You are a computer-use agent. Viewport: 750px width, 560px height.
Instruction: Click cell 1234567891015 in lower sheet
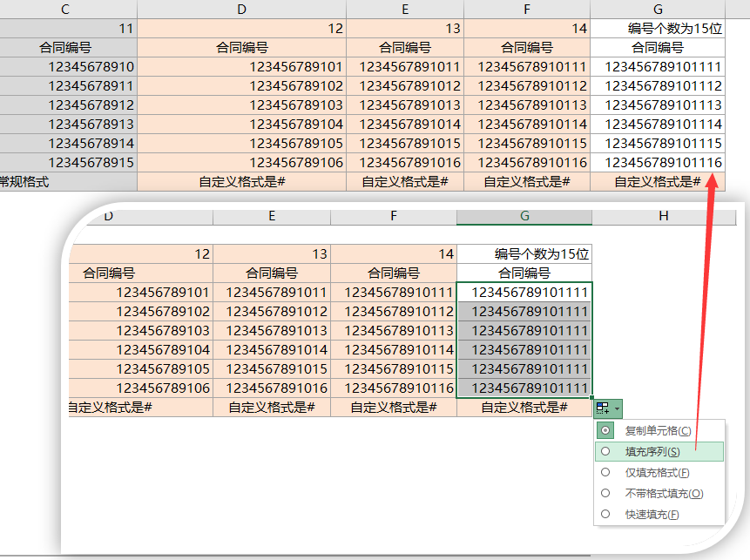pos(272,368)
